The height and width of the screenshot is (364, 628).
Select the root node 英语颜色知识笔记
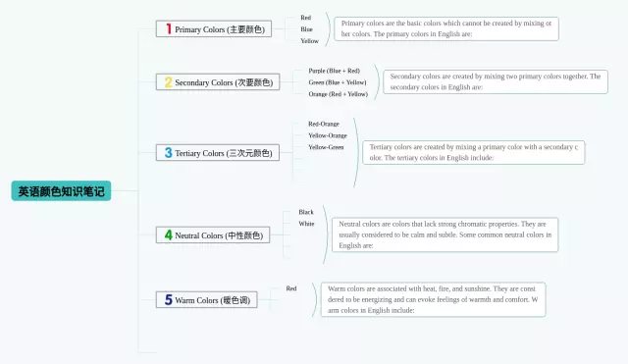pyautogui.click(x=61, y=191)
